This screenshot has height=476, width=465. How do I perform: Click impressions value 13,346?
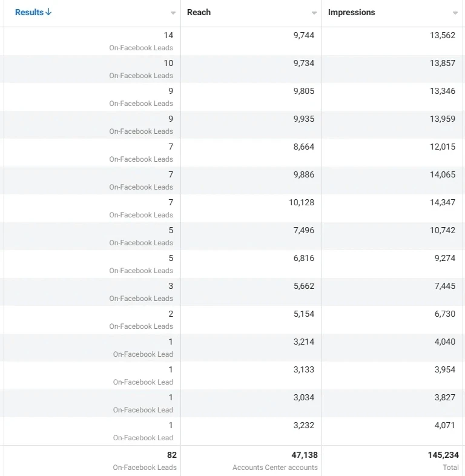point(443,91)
